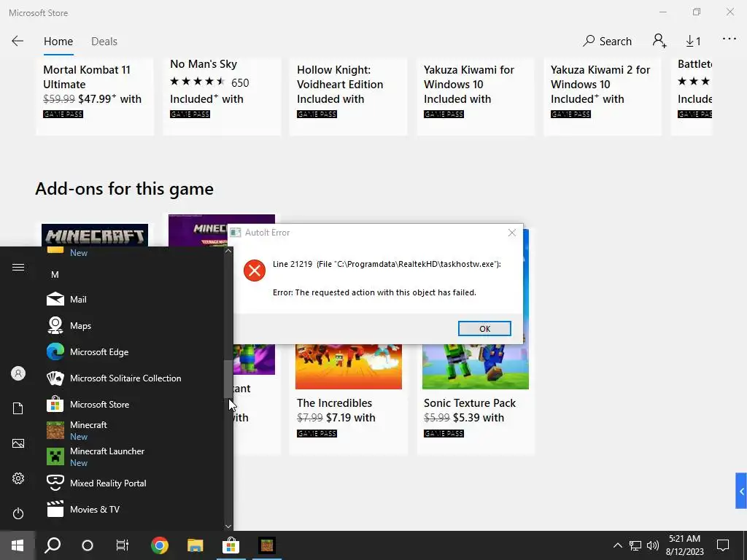The image size is (747, 560).
Task: Show hidden tray icons chevron
Action: click(617, 545)
